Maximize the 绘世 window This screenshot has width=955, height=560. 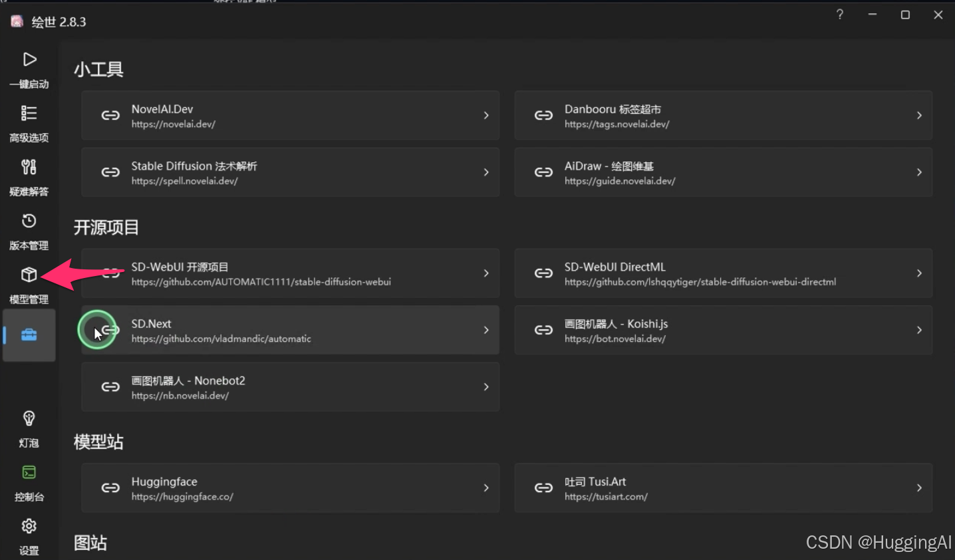[x=905, y=15]
